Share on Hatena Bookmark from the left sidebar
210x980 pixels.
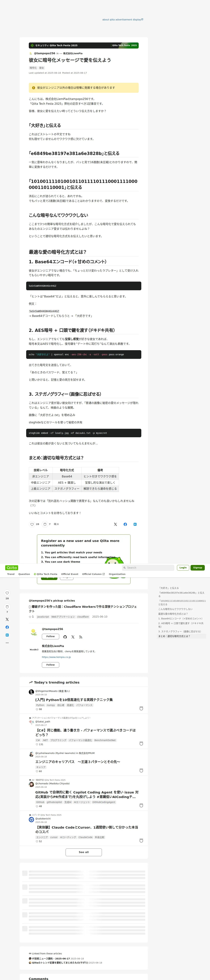7,635
